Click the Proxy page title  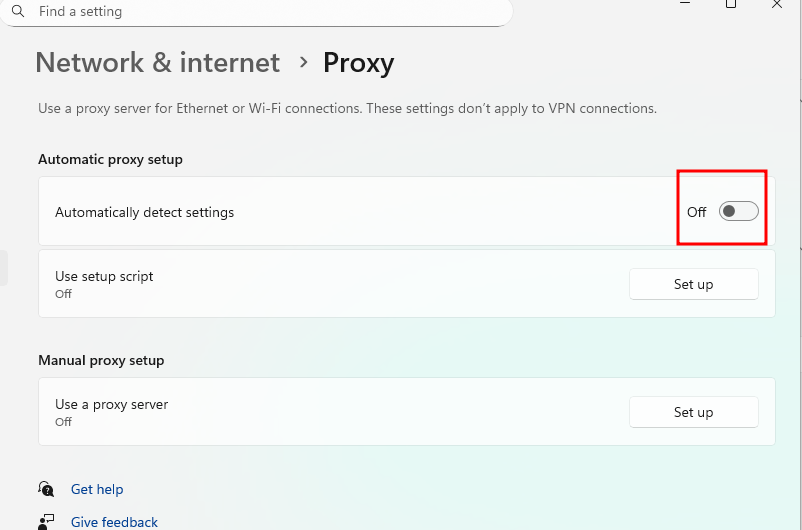pos(358,62)
